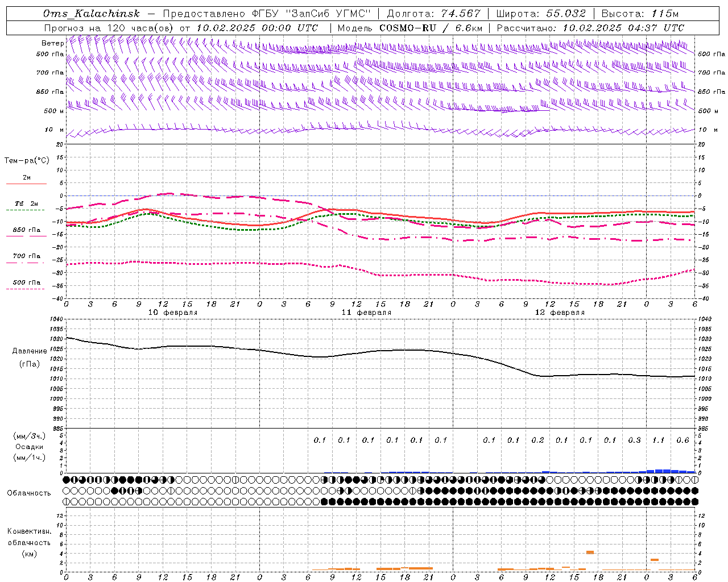This screenshot has height=582, width=728.
Task: Click the 10 февраля date label
Action: 173,313
